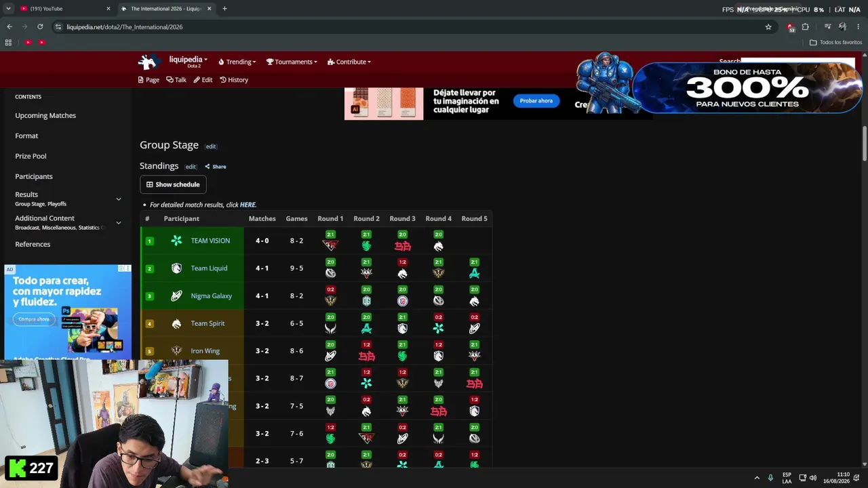Click the Share link beside Standings

216,167
